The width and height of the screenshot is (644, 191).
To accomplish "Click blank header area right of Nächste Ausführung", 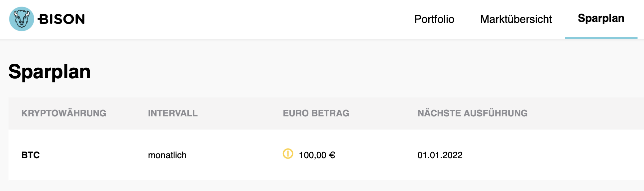I will (x=591, y=113).
